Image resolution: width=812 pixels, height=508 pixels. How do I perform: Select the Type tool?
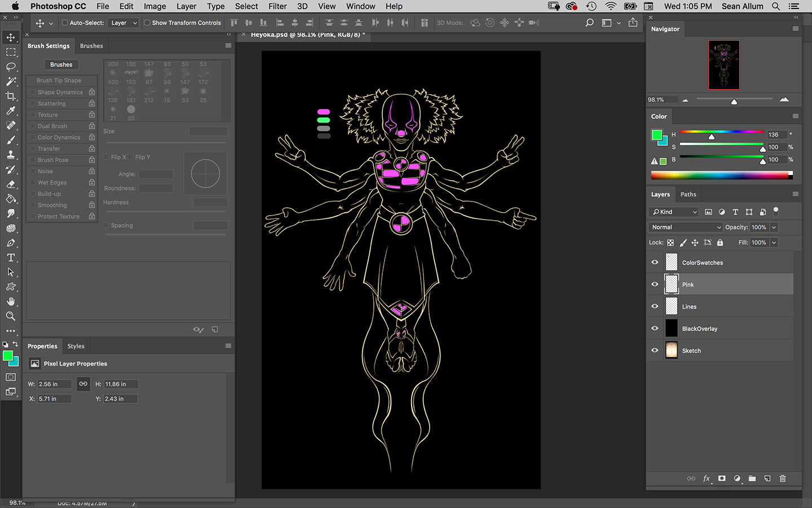point(11,257)
